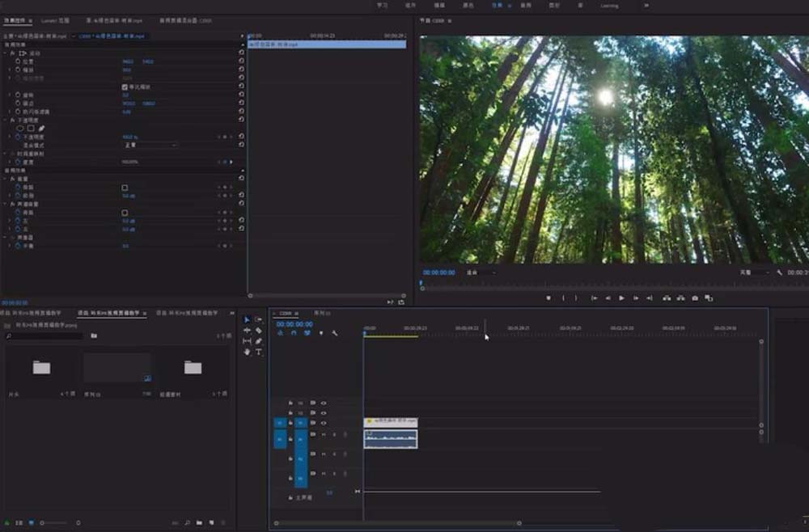This screenshot has height=532, width=809.
Task: Select the Pen tool in toolbox
Action: [x=259, y=341]
